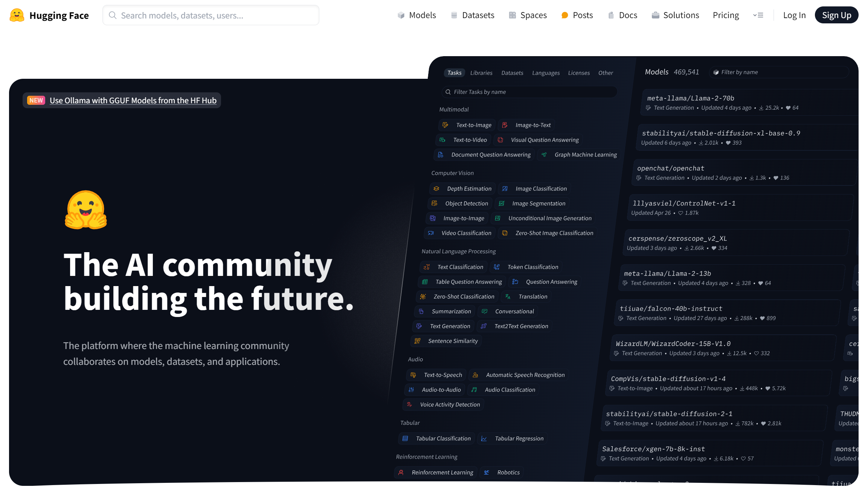Viewport: 868px width, 490px height.
Task: Click the Sign Up button
Action: coord(836,15)
